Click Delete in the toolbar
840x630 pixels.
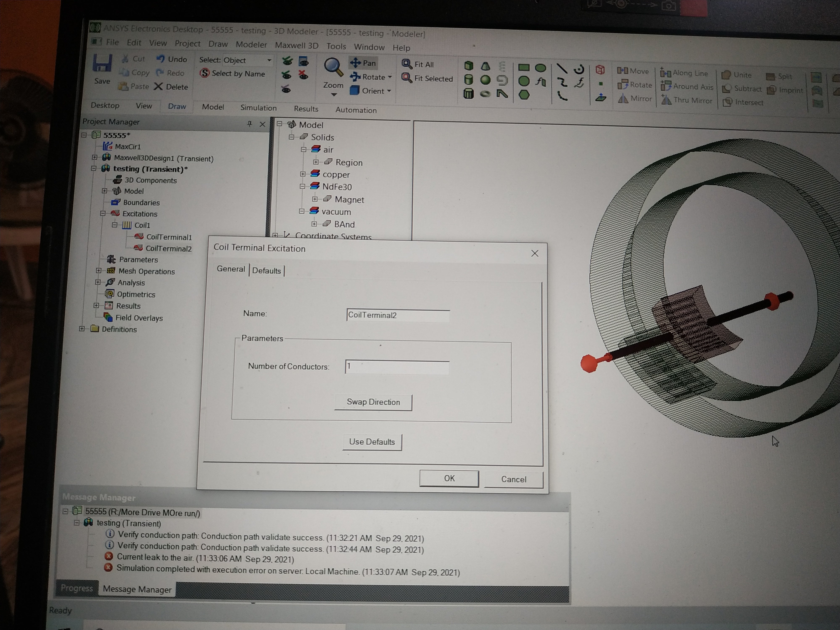click(x=171, y=87)
